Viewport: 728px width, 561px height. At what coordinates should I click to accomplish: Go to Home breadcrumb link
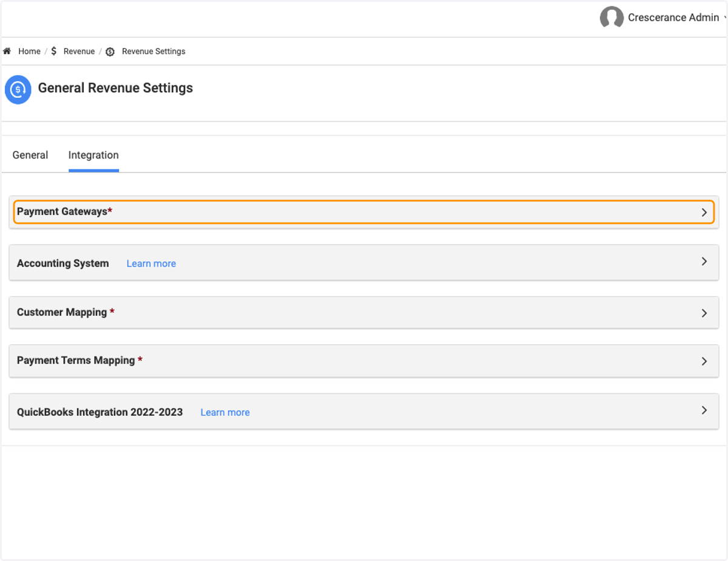coord(29,52)
